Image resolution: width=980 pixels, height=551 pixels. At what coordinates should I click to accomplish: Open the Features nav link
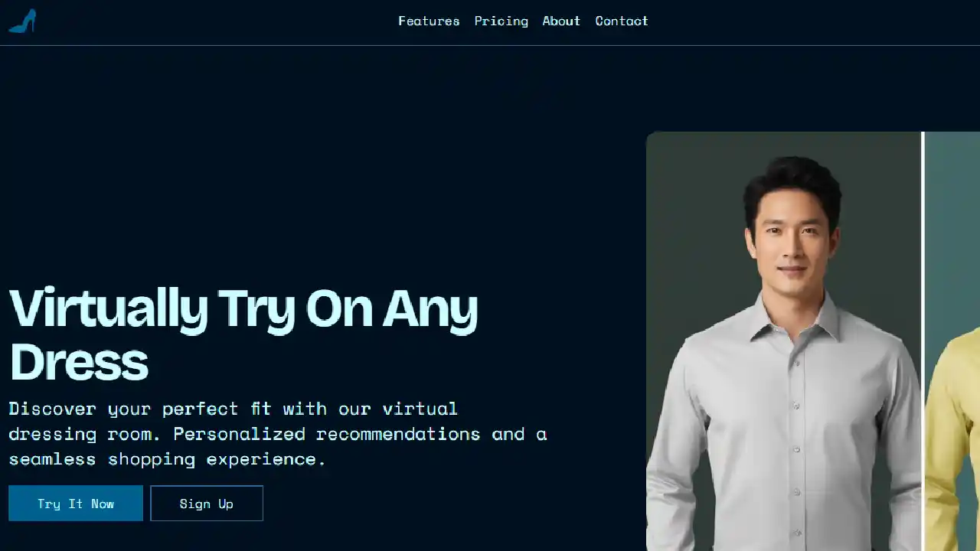tap(429, 21)
